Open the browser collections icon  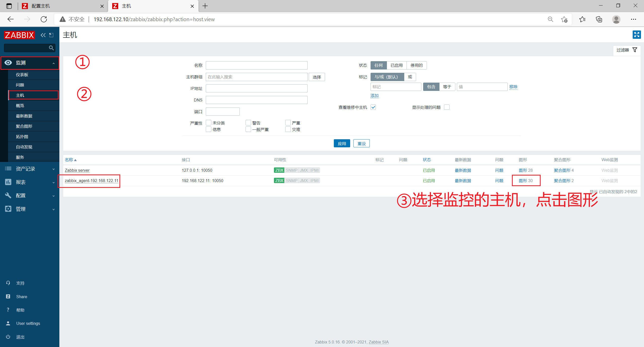(x=599, y=19)
